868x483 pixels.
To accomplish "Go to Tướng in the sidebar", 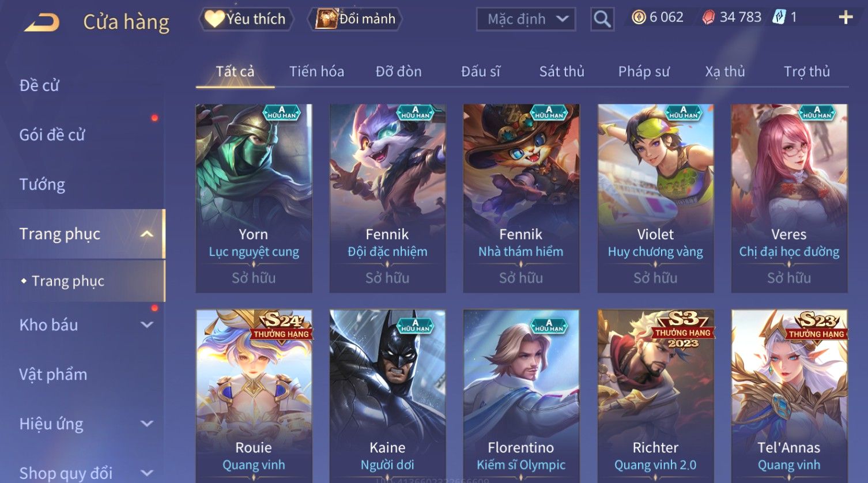I will point(42,184).
